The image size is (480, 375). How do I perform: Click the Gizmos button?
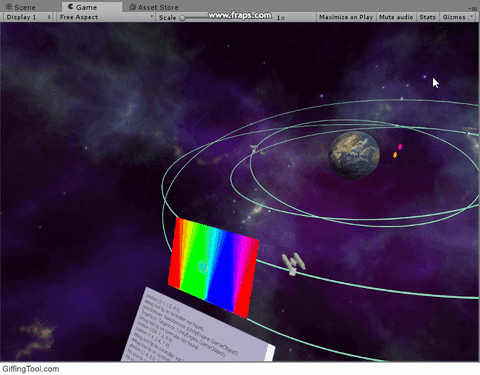pos(454,17)
